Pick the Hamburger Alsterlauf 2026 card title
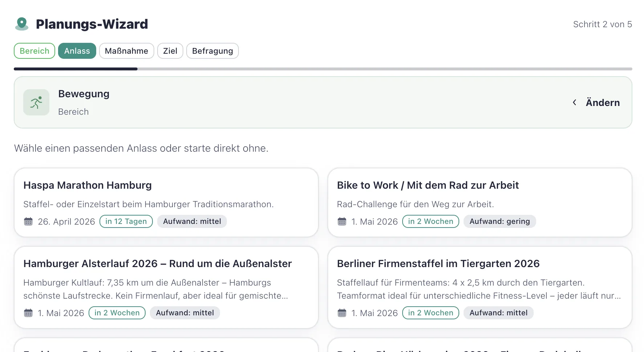The width and height of the screenshot is (644, 352). pyautogui.click(x=158, y=263)
